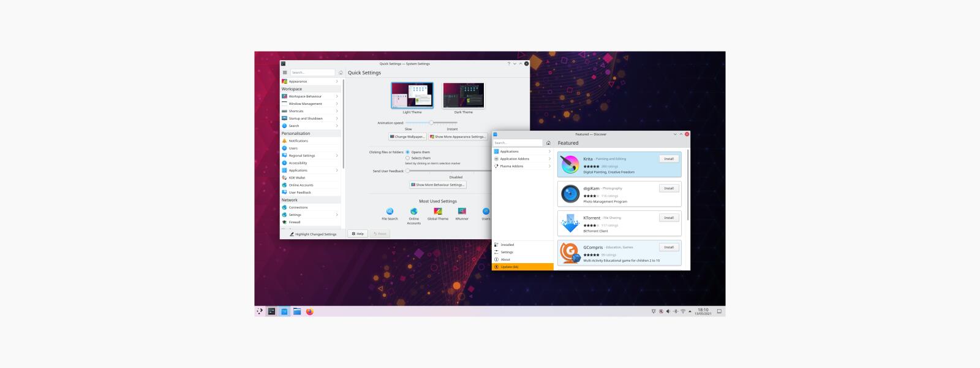The width and height of the screenshot is (980, 368).
Task: Click the show desktop icon on panel
Action: point(719,312)
